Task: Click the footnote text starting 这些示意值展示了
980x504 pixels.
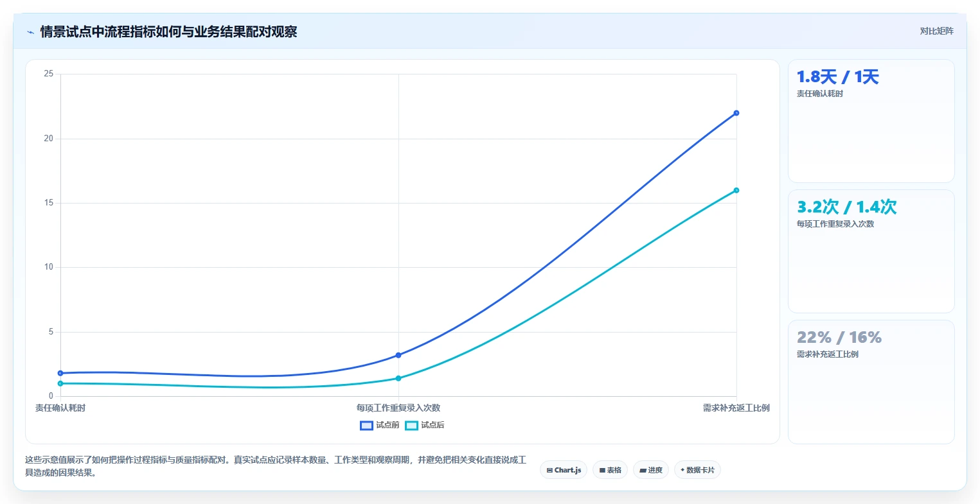Action: tap(276, 466)
